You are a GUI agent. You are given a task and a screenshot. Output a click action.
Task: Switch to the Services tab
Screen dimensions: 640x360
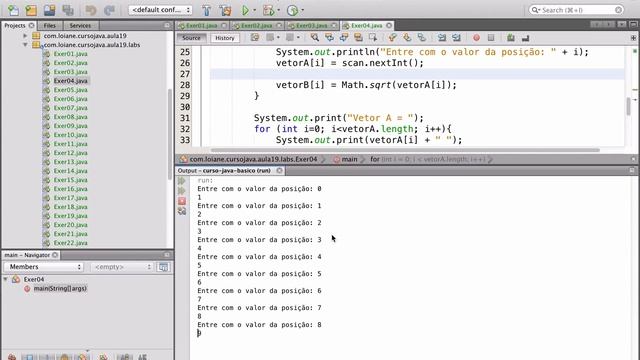click(x=80, y=25)
